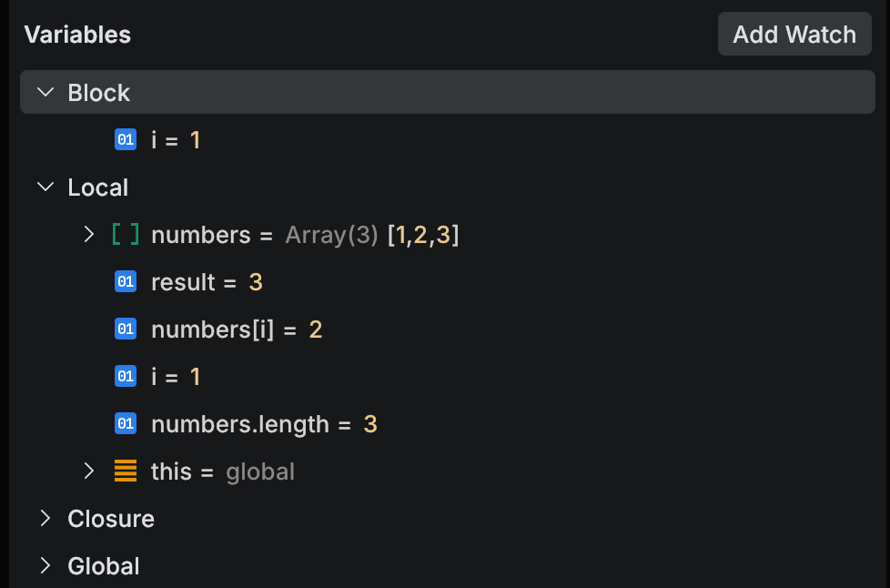Click the type icon beside numbers.length
890x588 pixels.
tap(125, 424)
